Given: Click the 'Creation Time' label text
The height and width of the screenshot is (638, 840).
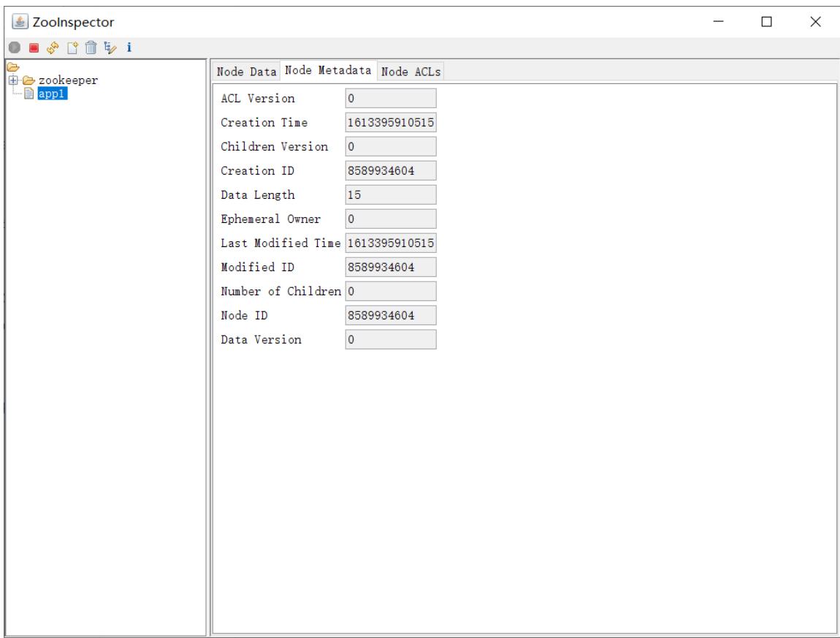Looking at the screenshot, I should coord(264,123).
